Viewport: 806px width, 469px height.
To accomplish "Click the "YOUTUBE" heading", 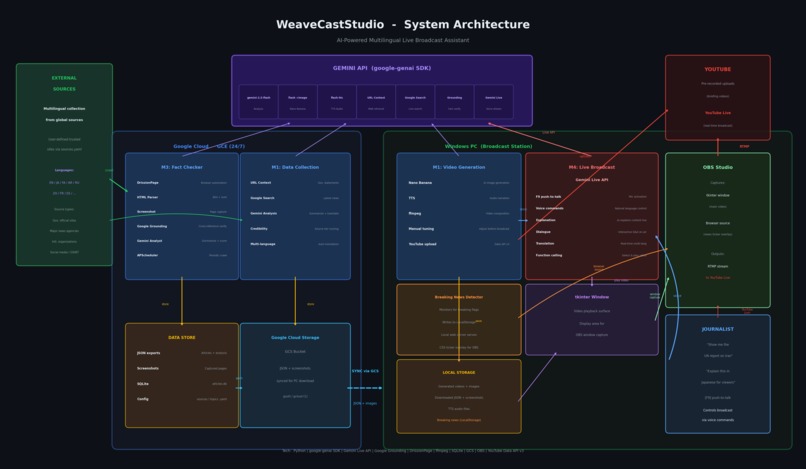I will [x=718, y=69].
